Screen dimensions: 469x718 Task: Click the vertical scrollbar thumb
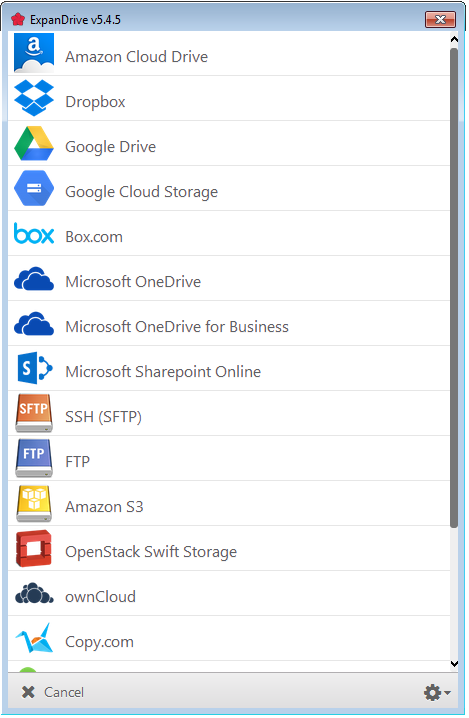(x=454, y=288)
